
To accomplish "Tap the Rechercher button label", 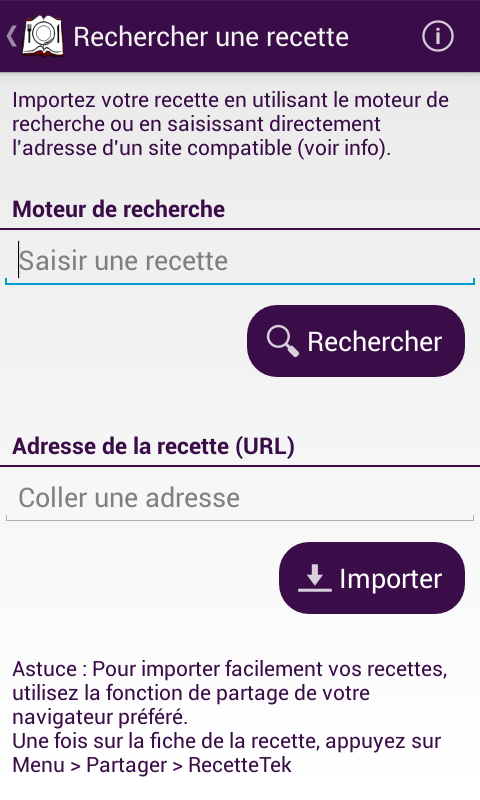I will click(x=374, y=341).
